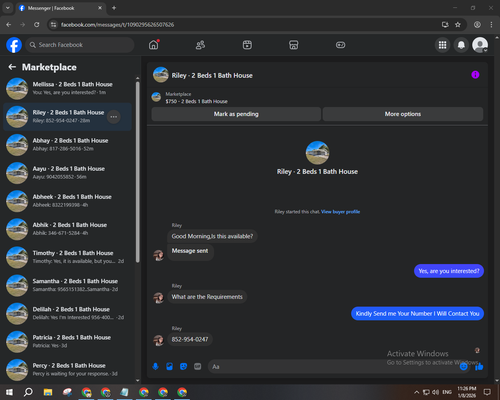The height and width of the screenshot is (400, 500).
Task: Open File Explorer from taskbar
Action: (x=48, y=392)
